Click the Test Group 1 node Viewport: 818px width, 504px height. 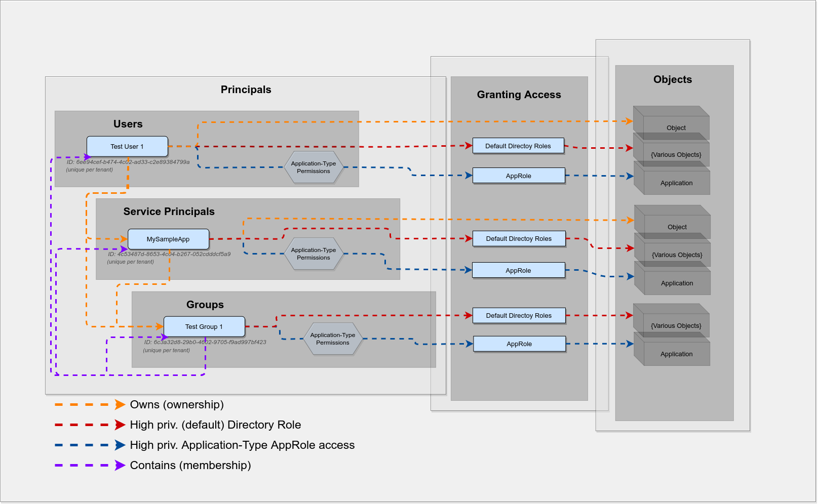pyautogui.click(x=203, y=326)
